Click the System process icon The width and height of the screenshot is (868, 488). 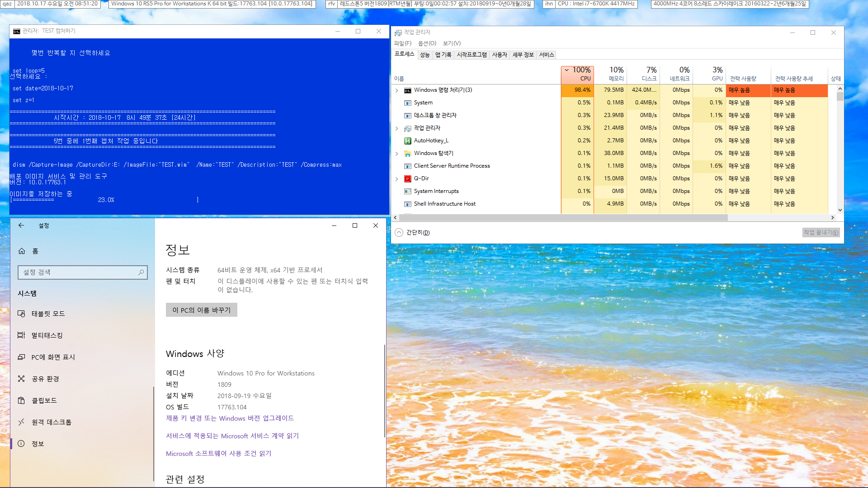[408, 103]
